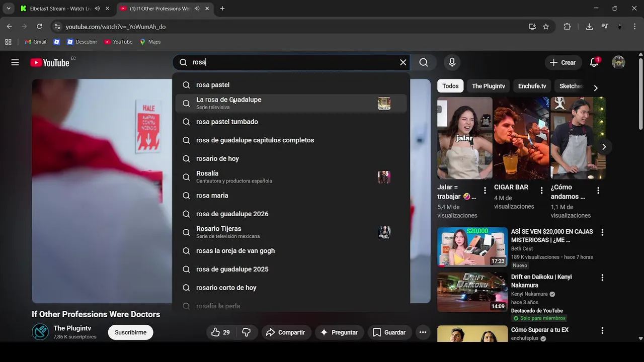Show more filter chips with arrow

[595, 88]
